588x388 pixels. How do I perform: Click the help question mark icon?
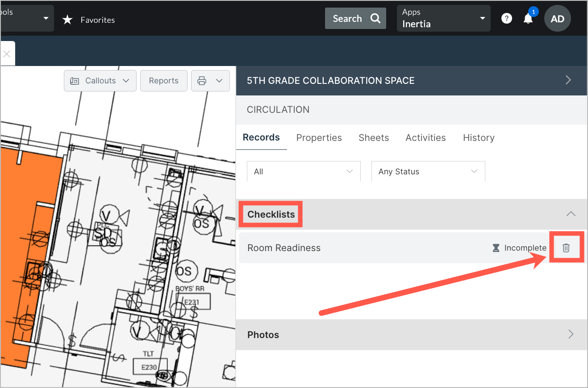coord(506,18)
